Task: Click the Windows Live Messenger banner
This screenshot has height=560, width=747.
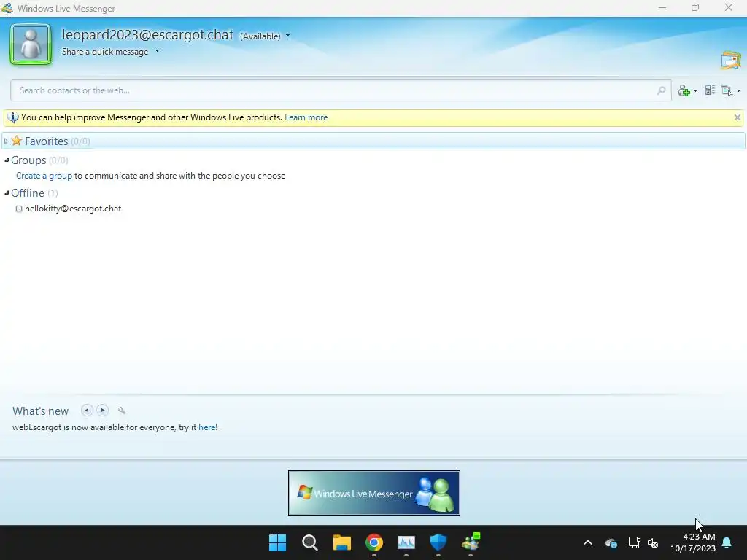Action: tap(374, 493)
